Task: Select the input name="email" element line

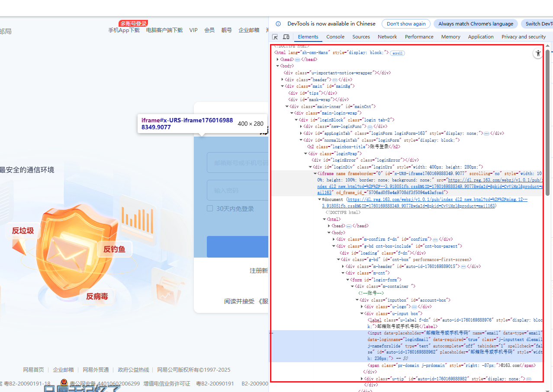Action: (407, 346)
